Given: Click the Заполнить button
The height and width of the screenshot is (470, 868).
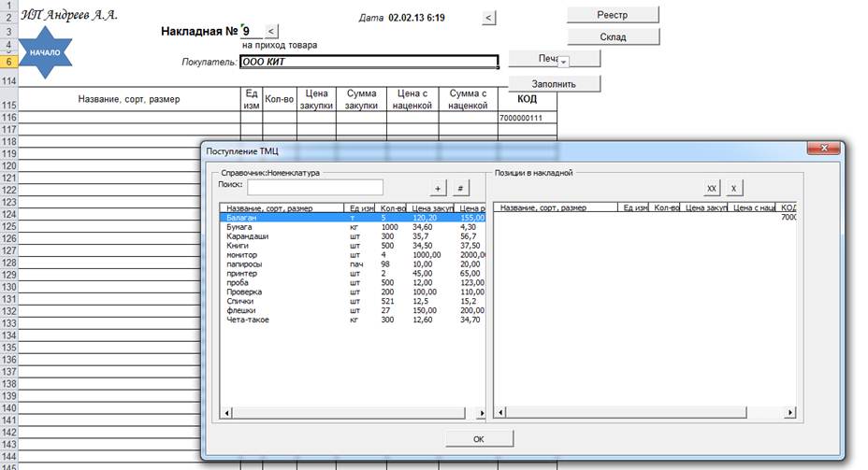Looking at the screenshot, I should pyautogui.click(x=554, y=84).
